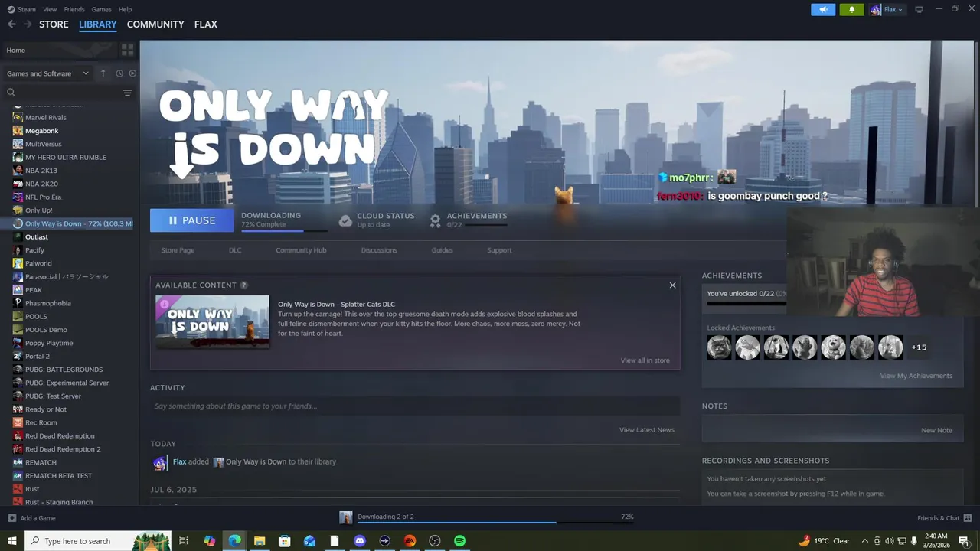Click the library search magnifier icon
980x551 pixels.
click(11, 93)
